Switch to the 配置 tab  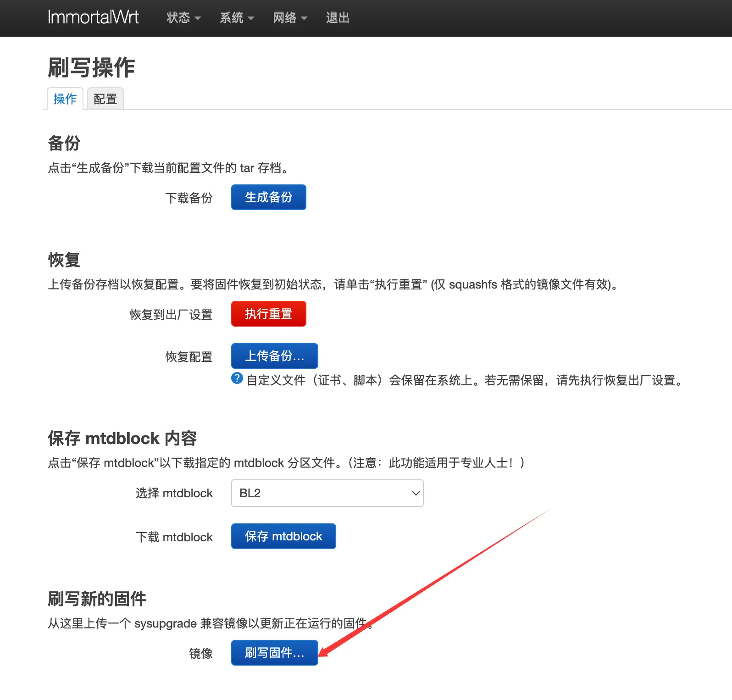click(x=105, y=99)
